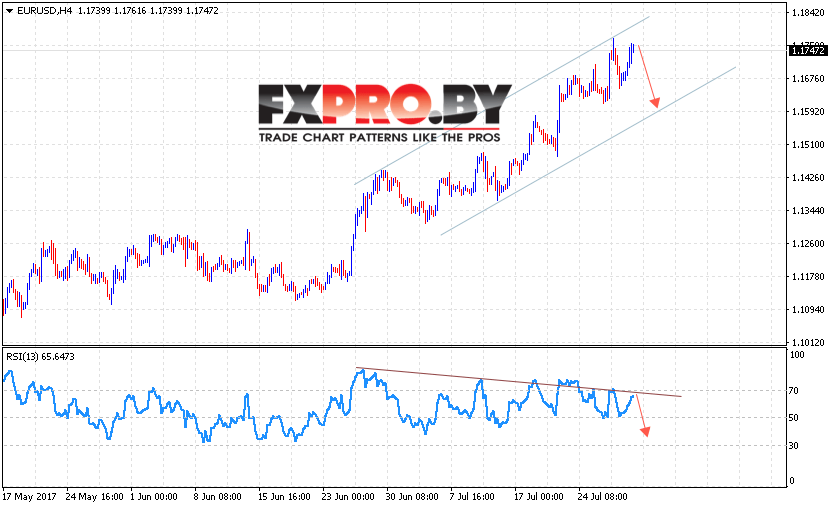Click price scale value 1.16760
Image resolution: width=829 pixels, height=508 pixels.
click(x=808, y=79)
